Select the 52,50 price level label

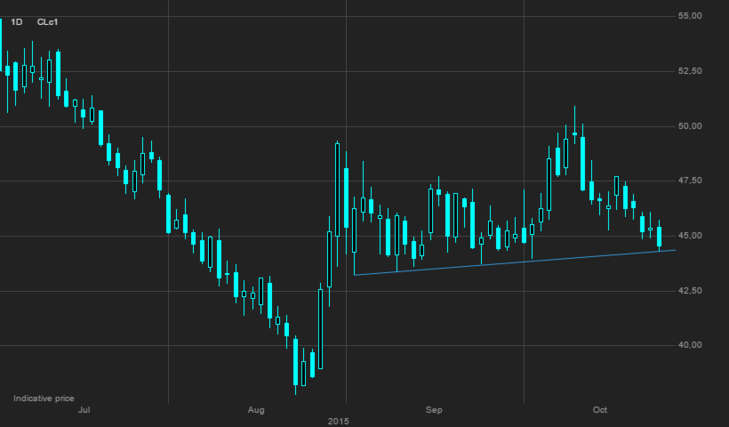tap(691, 71)
